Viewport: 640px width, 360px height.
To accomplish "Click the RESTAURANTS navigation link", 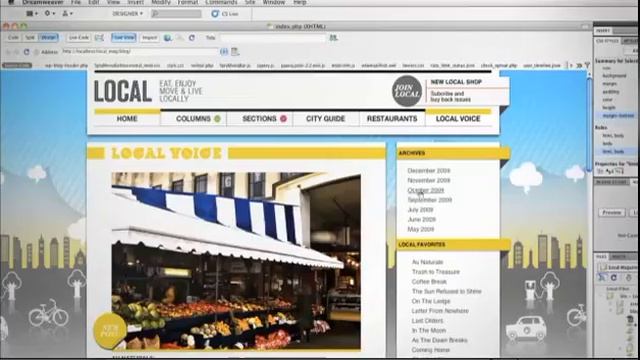I will pos(392,119).
